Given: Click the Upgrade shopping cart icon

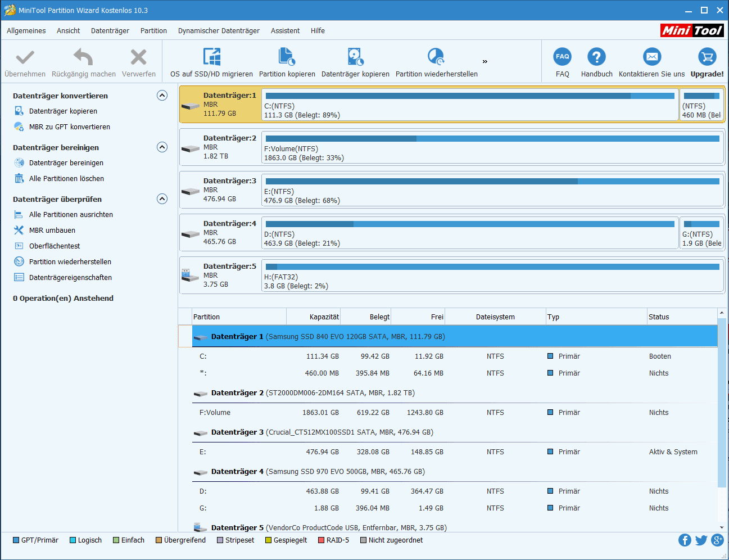Looking at the screenshot, I should coord(707,56).
